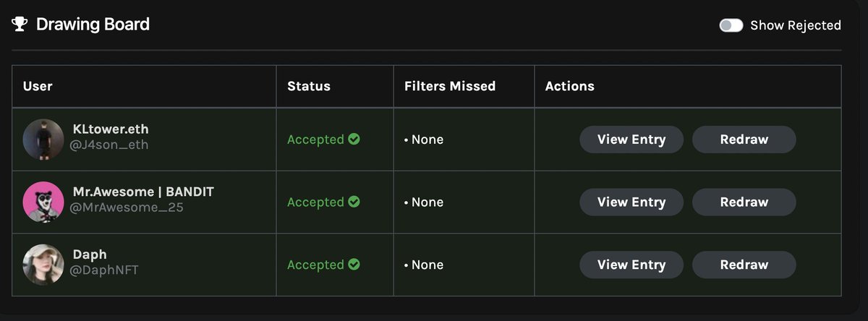
Task: Click the User column header
Action: [x=38, y=86]
